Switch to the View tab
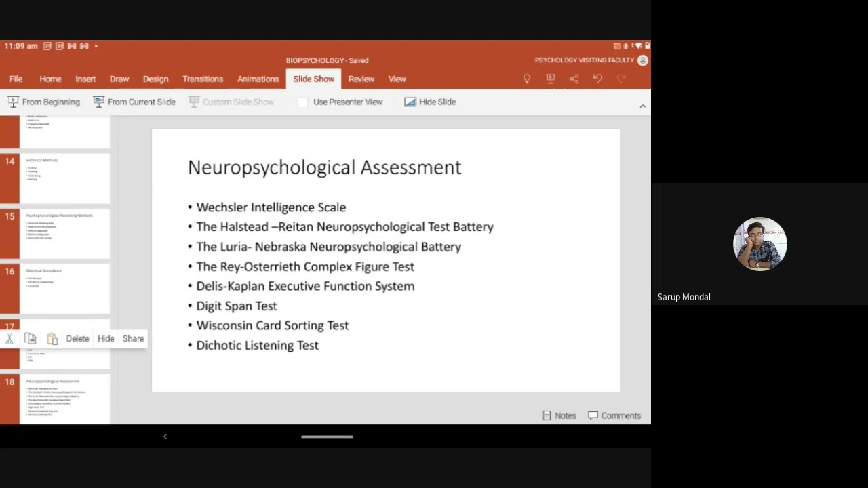 pyautogui.click(x=397, y=79)
